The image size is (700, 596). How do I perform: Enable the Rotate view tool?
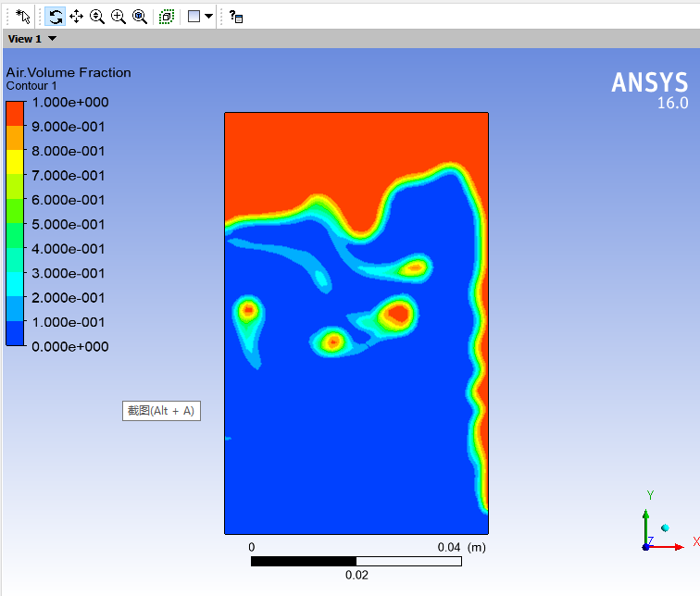point(56,17)
